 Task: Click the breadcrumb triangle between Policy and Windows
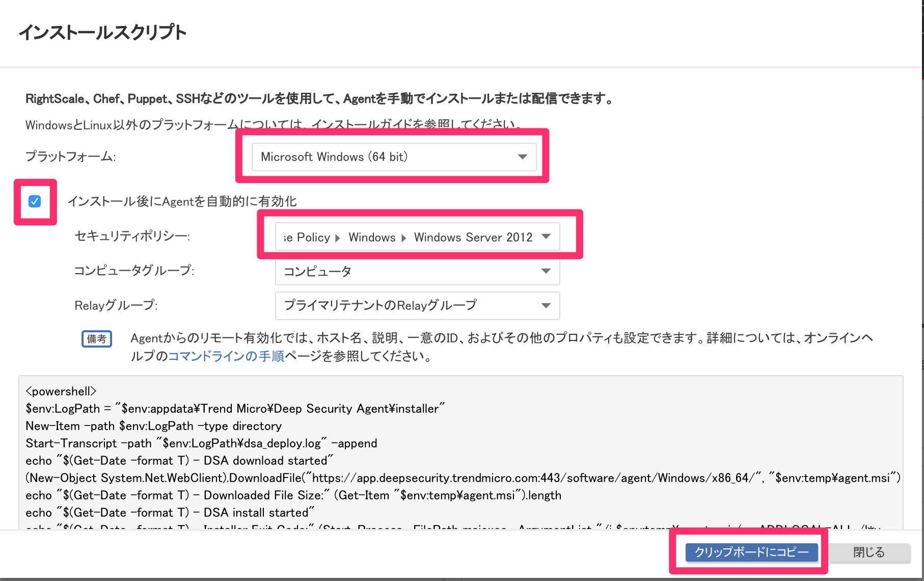tap(337, 238)
